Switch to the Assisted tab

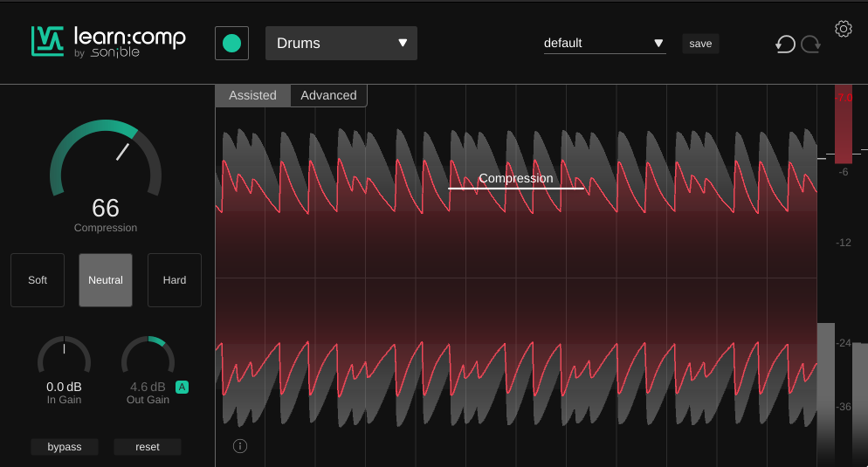tap(252, 95)
